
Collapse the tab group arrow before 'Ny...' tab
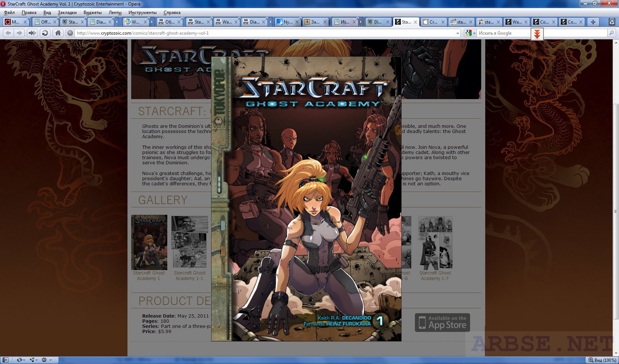click(270, 22)
